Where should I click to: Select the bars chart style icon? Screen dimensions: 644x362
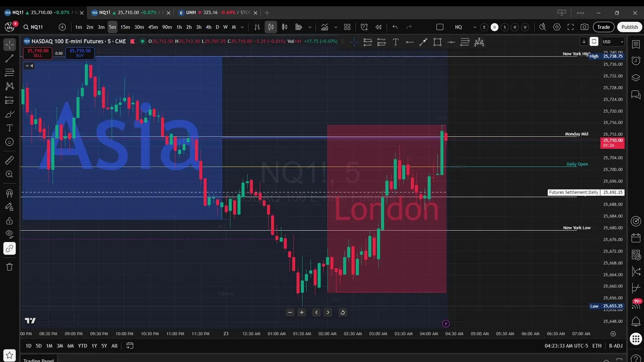[257, 27]
